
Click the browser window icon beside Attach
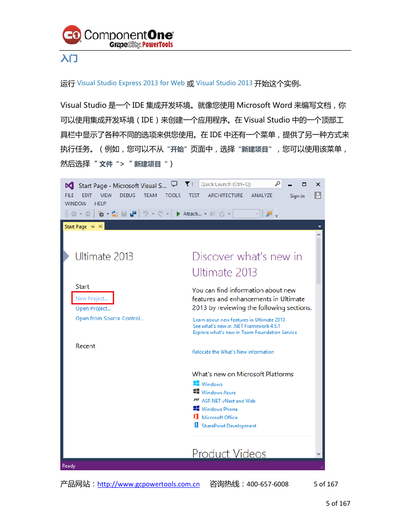tap(213, 214)
